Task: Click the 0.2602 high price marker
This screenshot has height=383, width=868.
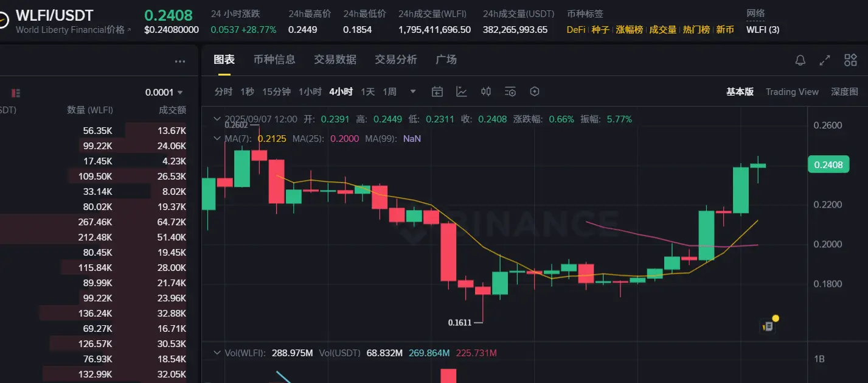Action: click(x=237, y=124)
